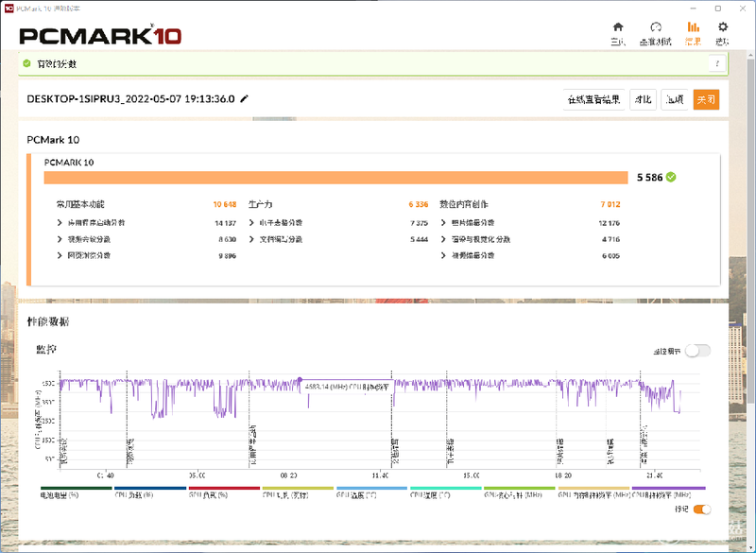Click the orange 关闭 close button
Screen dimensions: 756x553
[706, 99]
